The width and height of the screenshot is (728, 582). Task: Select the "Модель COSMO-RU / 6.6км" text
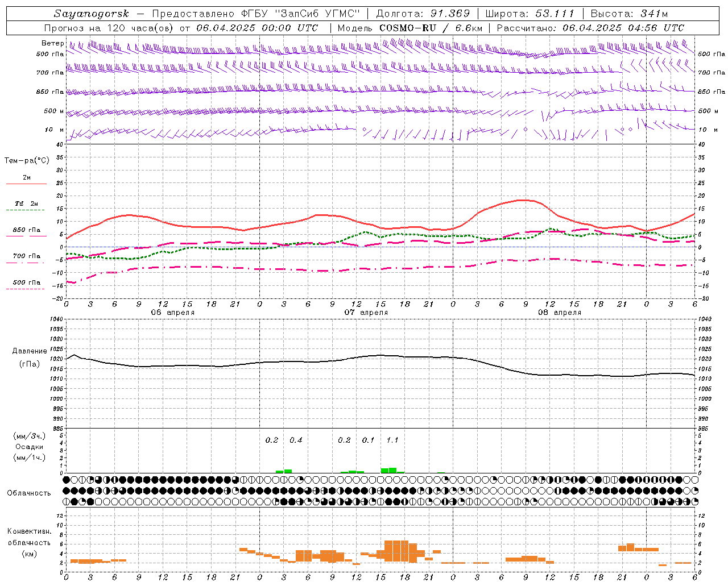tap(410, 28)
